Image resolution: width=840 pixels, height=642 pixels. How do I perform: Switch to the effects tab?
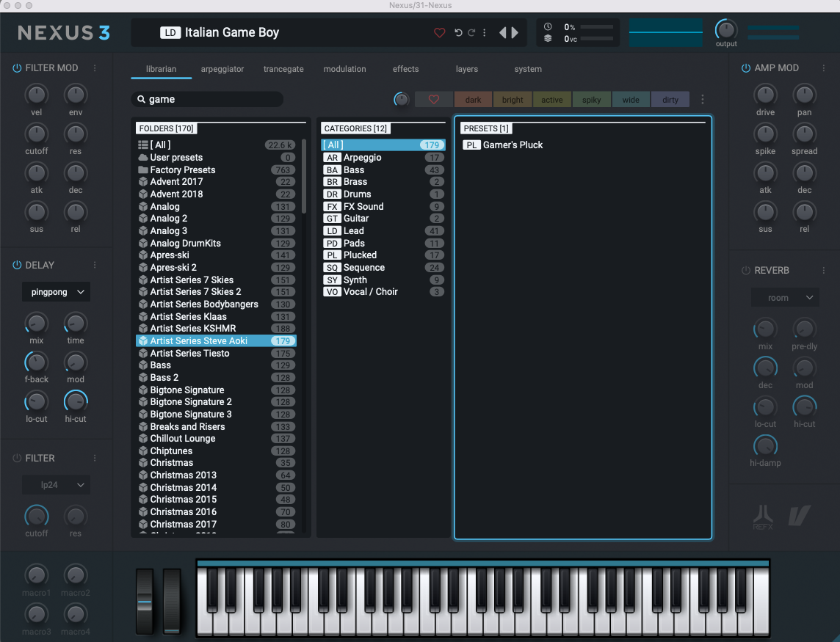pos(405,69)
